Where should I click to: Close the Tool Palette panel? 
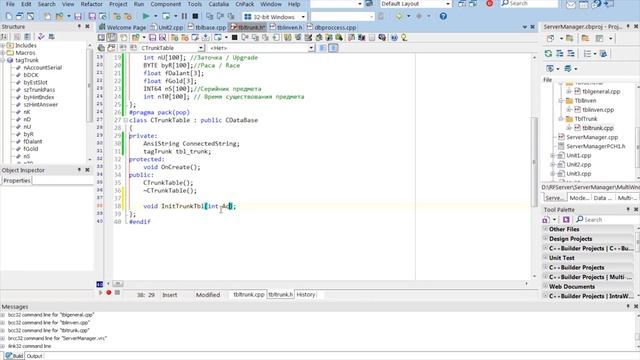click(636, 209)
